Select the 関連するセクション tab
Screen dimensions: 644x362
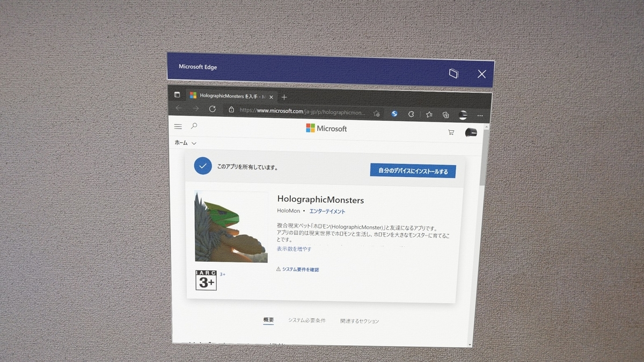(360, 321)
